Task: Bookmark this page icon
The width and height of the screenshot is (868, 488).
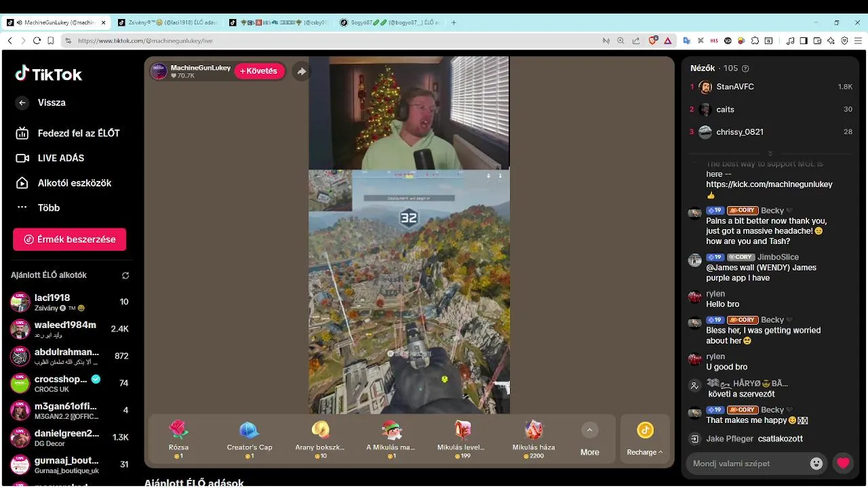Action: 51,41
